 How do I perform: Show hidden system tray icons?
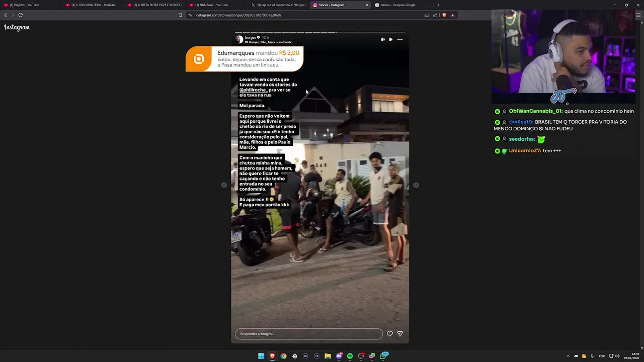click(x=568, y=356)
